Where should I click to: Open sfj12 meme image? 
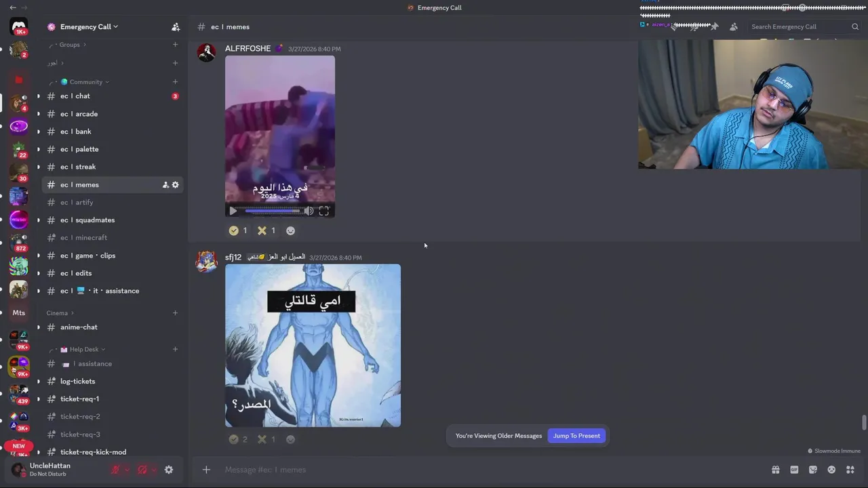(x=313, y=346)
